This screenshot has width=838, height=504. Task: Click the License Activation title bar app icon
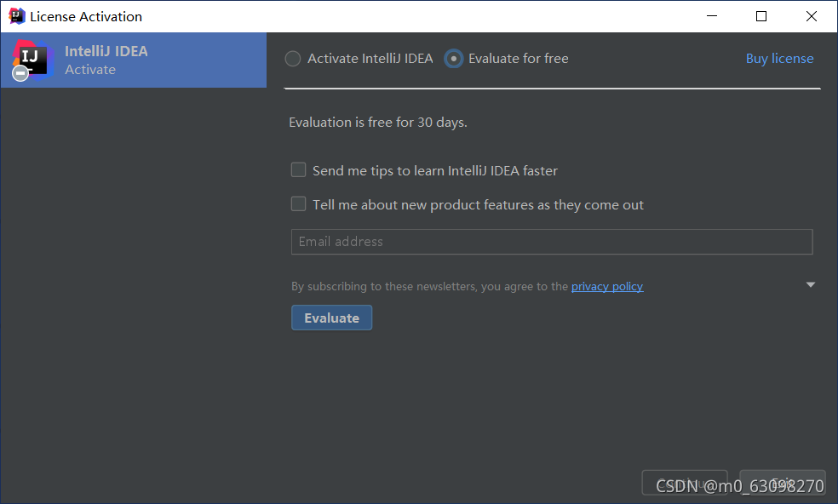tap(16, 16)
